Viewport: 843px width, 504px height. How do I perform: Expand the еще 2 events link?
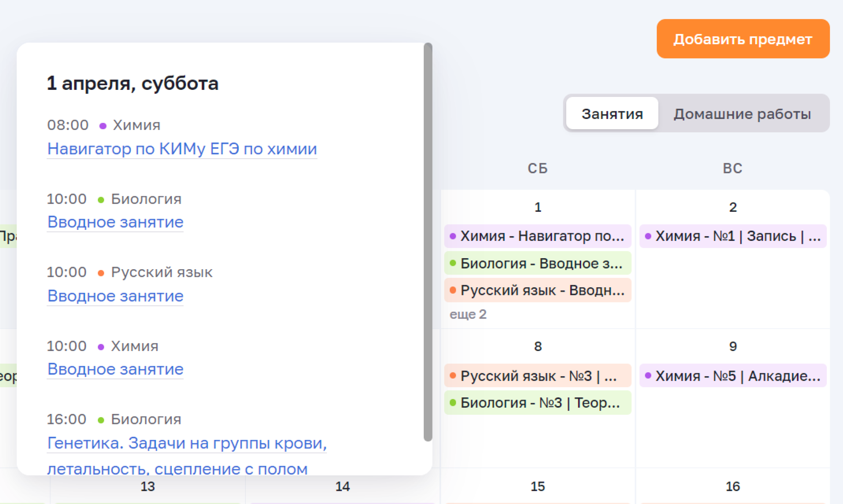(x=468, y=314)
